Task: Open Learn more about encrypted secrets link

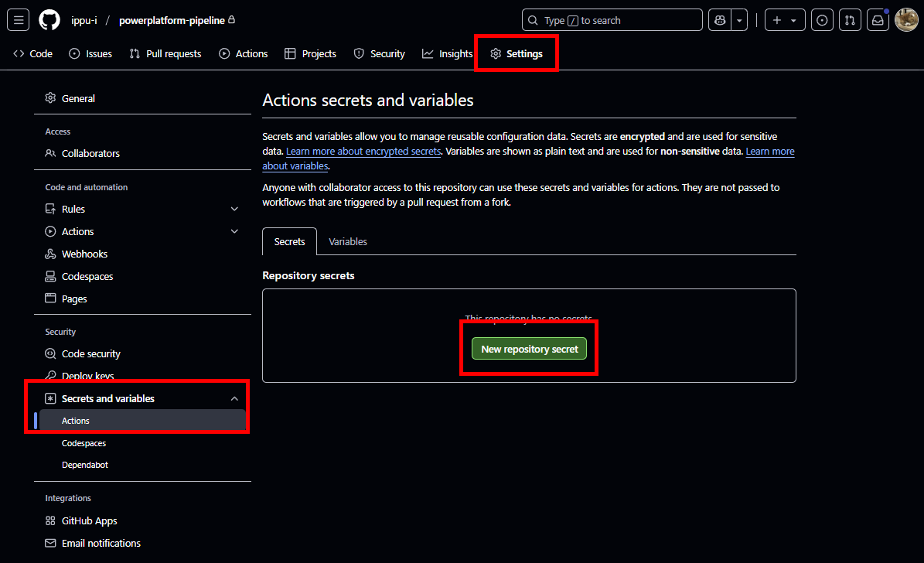Action: point(363,151)
